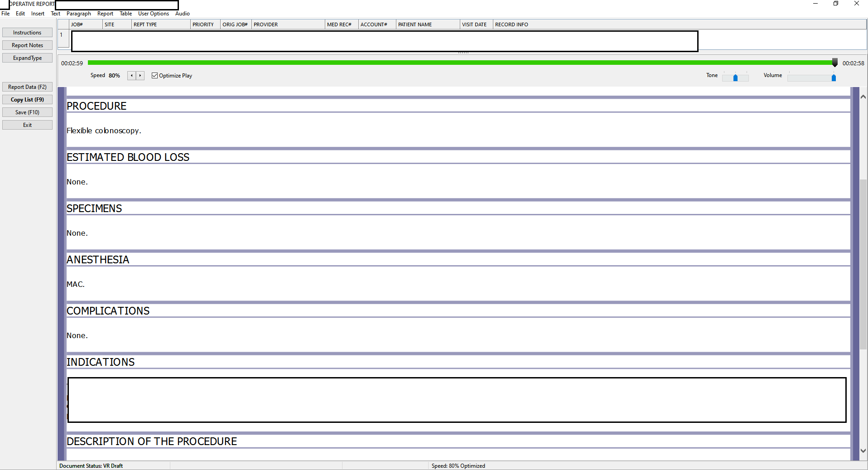Open the User Options menu
The height and width of the screenshot is (470, 868).
[154, 14]
